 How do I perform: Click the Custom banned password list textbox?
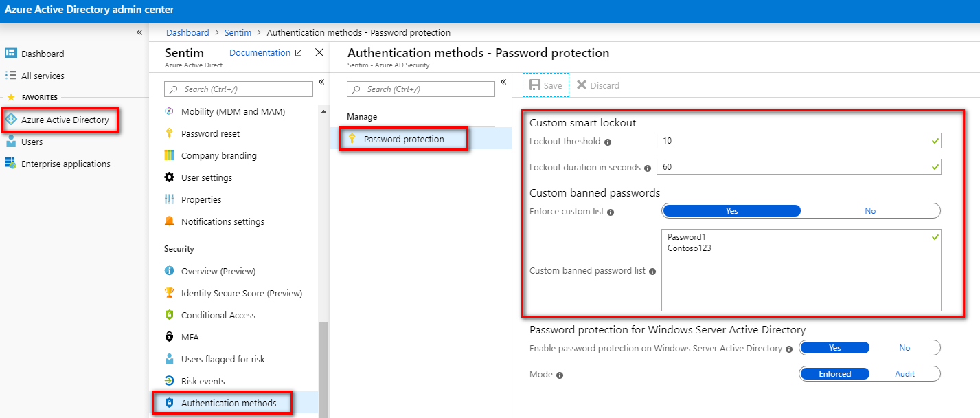(x=801, y=270)
